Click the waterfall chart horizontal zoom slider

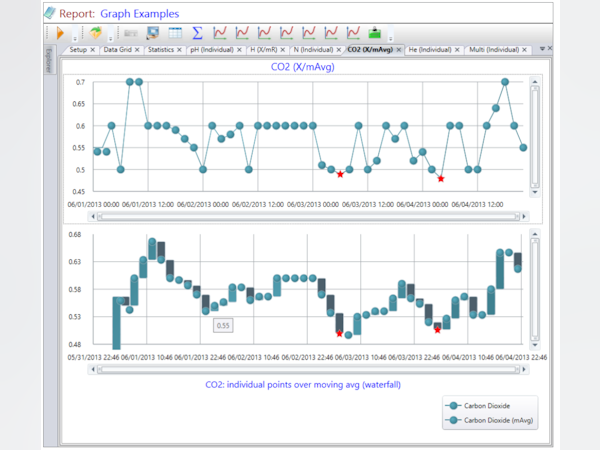pos(308,369)
